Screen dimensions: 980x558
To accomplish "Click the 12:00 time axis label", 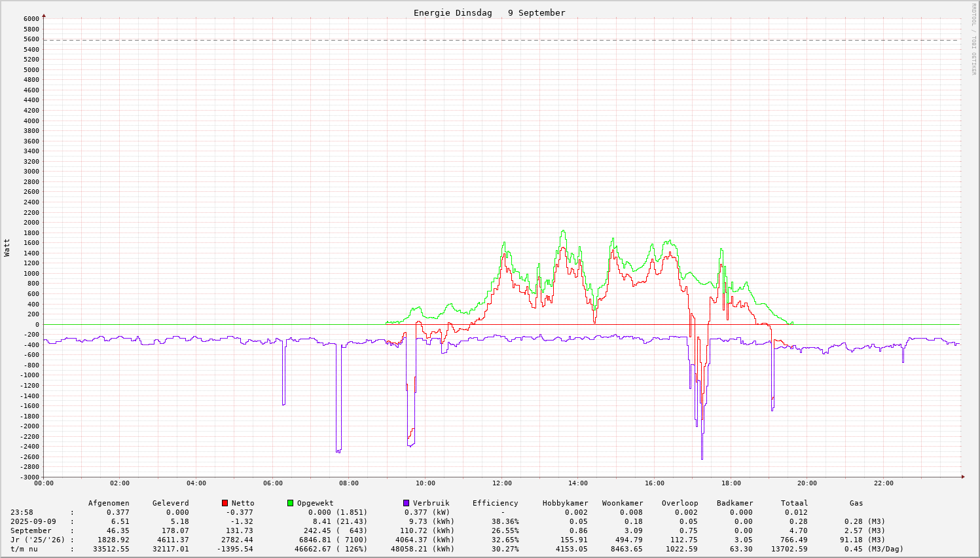I will [x=501, y=483].
